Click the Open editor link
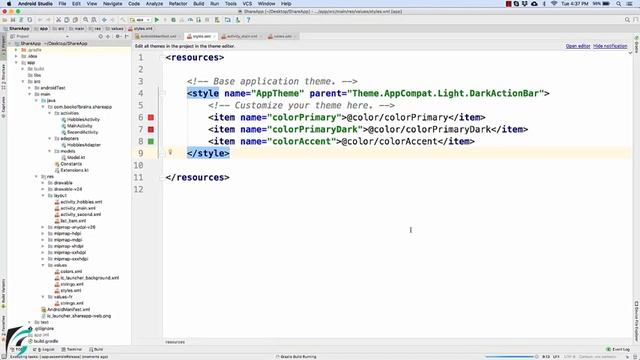This screenshot has height=360, width=640. click(578, 46)
